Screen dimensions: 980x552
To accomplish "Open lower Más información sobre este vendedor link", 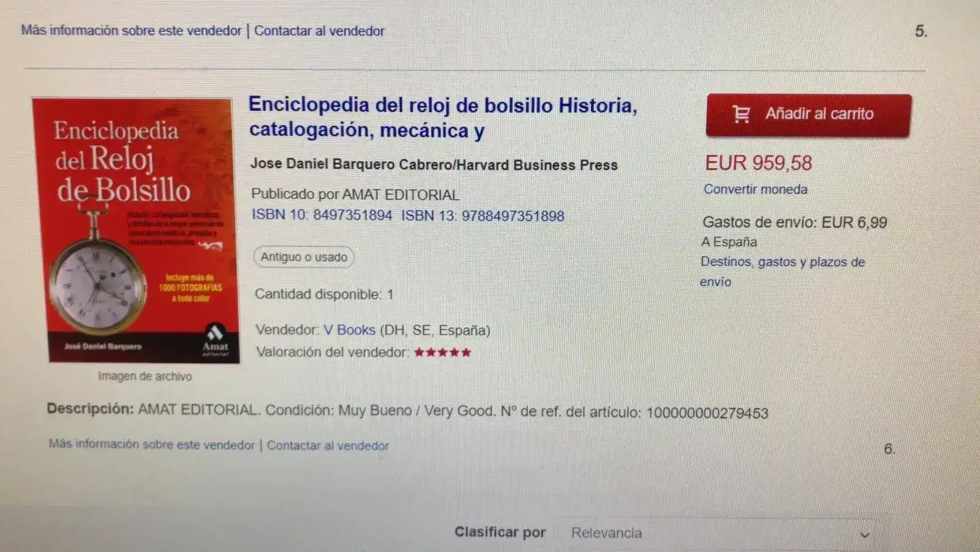I will click(x=151, y=444).
